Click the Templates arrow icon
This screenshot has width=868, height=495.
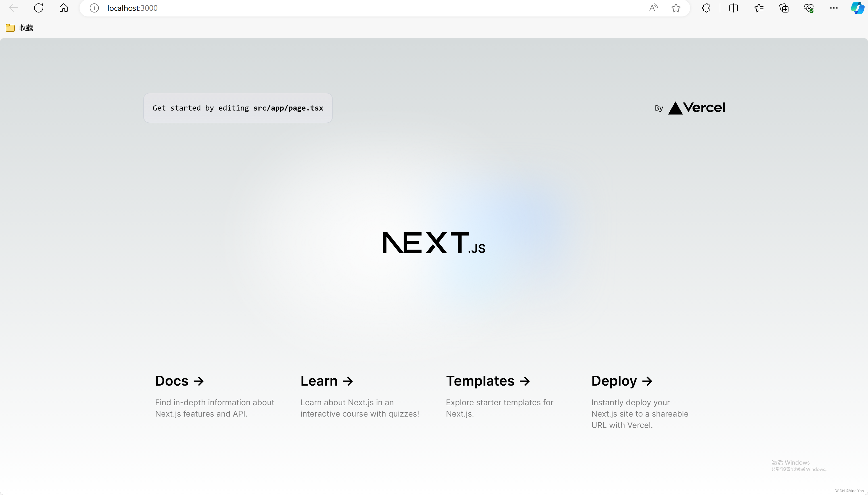(x=525, y=381)
